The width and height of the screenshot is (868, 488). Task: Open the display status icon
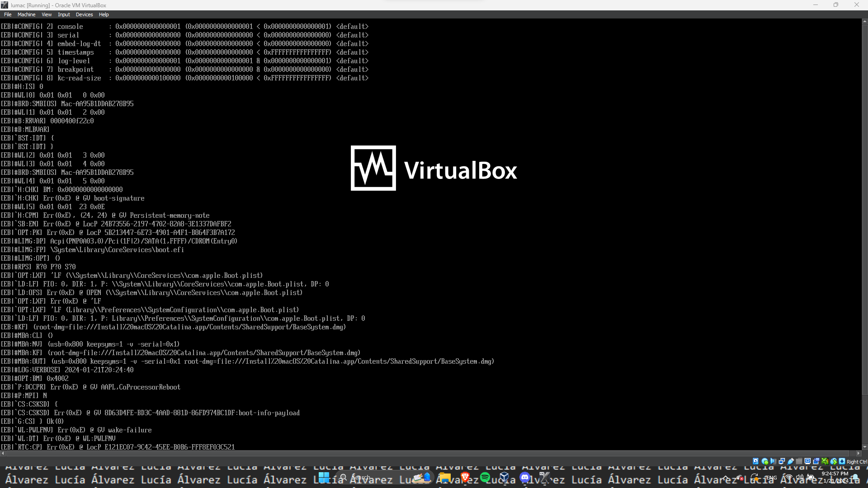coord(807,461)
